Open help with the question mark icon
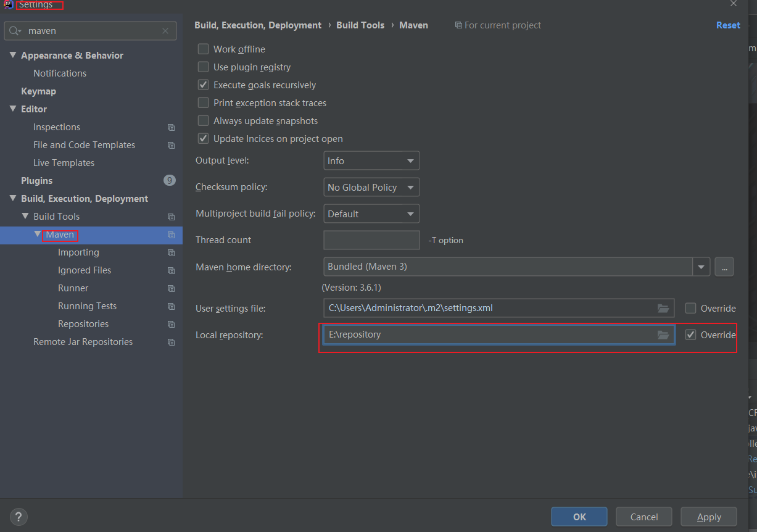 click(x=19, y=517)
